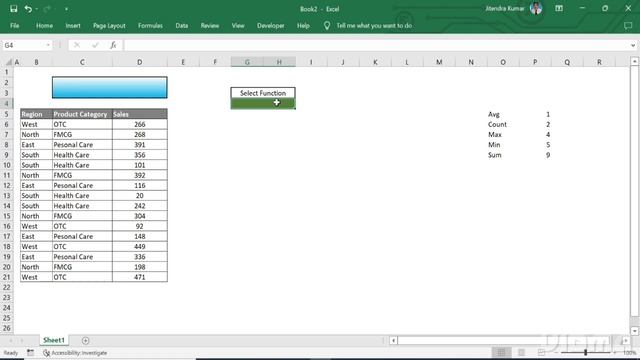
Task: Click the Undo arrow icon
Action: point(28,9)
